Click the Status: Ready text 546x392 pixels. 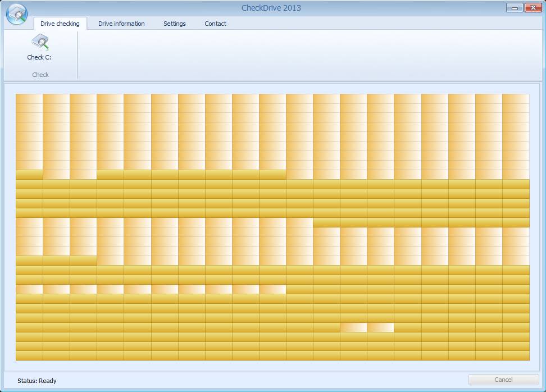pos(37,381)
